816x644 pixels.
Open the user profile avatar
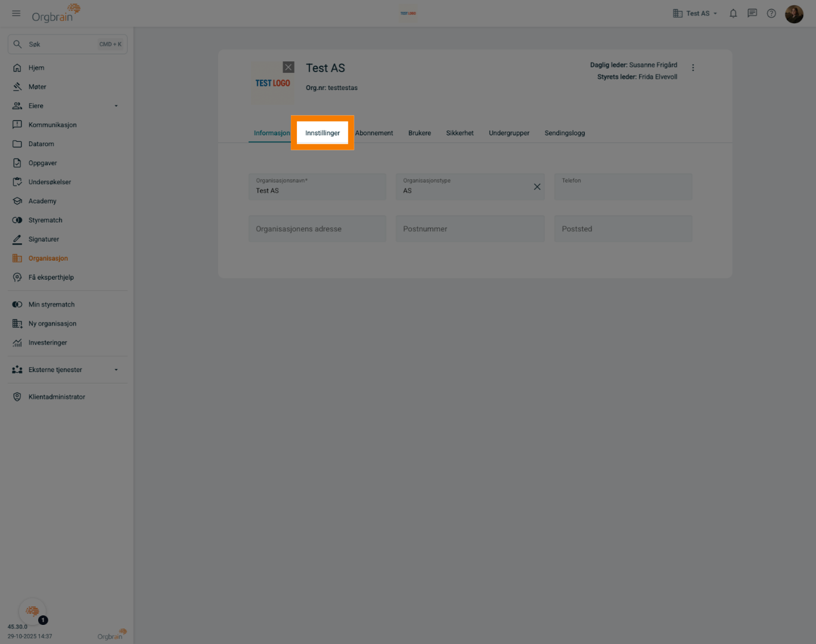click(x=794, y=14)
